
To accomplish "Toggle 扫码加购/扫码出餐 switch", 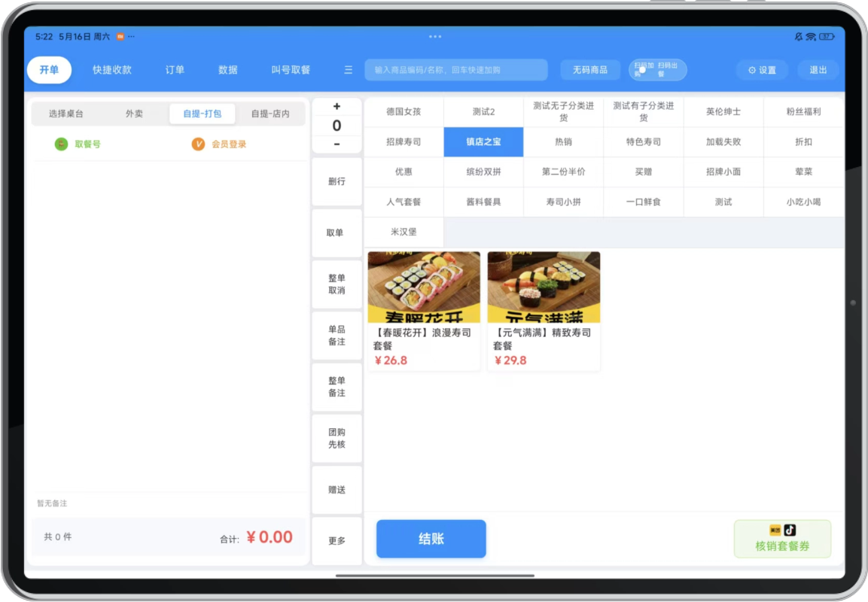I will click(x=658, y=70).
